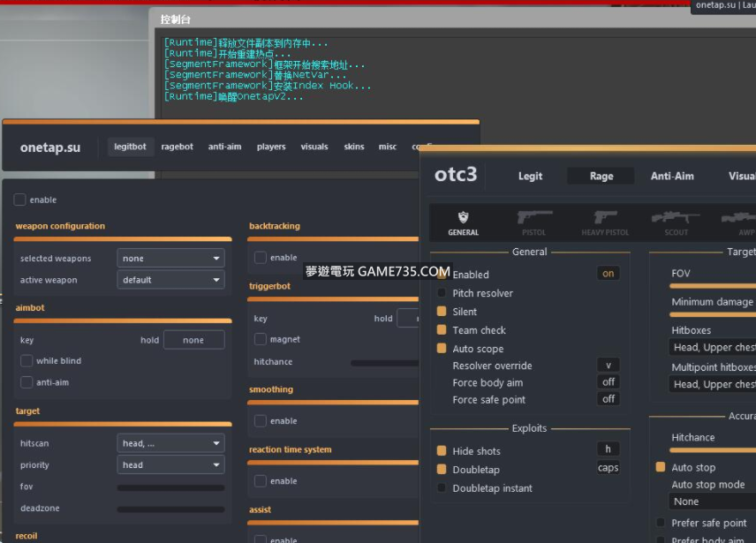Adjust the deadzone slider
The width and height of the screenshot is (756, 543).
pyautogui.click(x=170, y=509)
